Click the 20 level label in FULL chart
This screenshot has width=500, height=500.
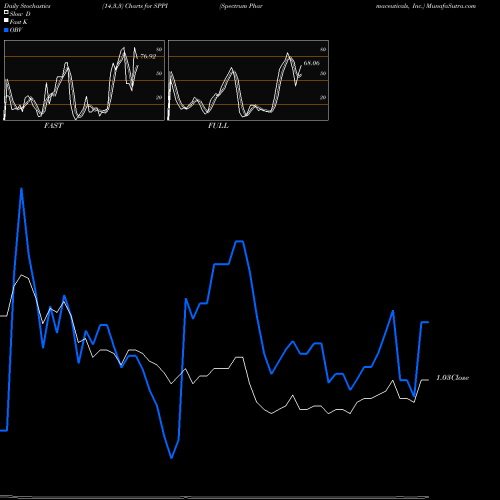pos(323,97)
